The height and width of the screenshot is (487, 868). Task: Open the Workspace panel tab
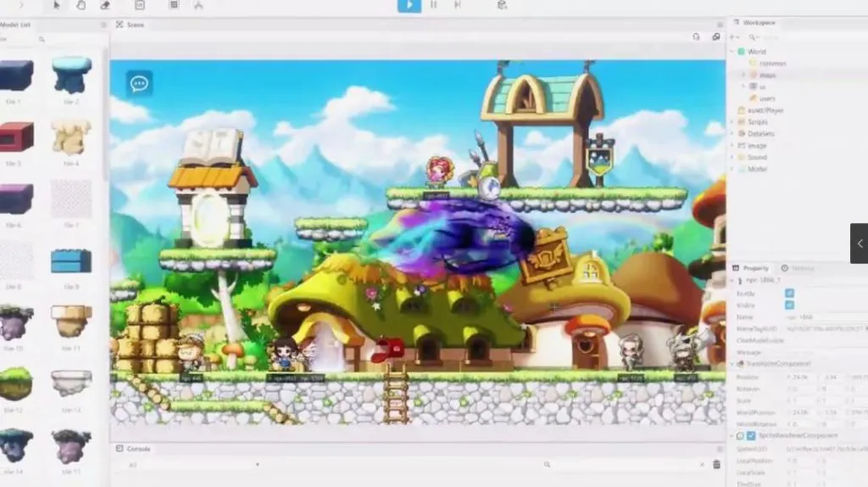click(x=754, y=23)
